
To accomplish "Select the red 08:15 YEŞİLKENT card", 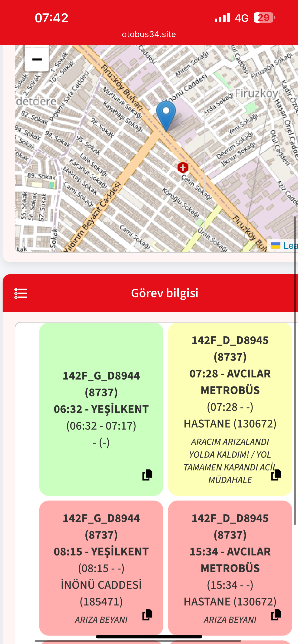I will click(101, 568).
